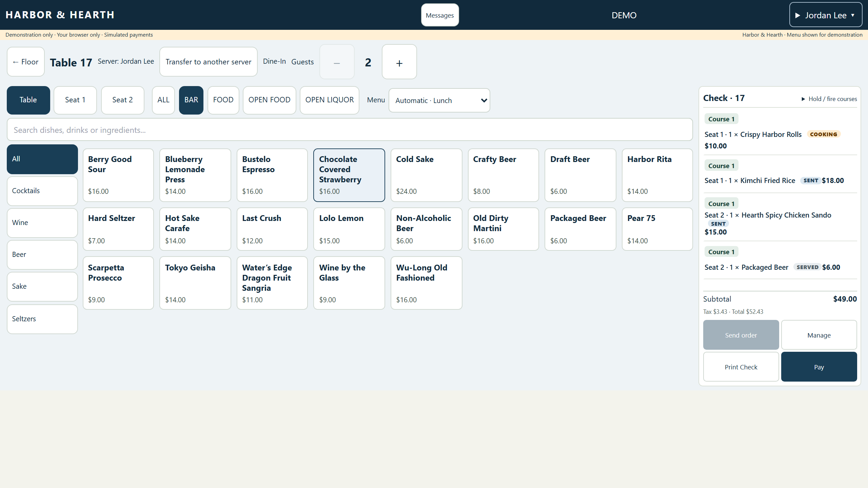
Task: Open the Jordan Lee user menu
Action: [826, 15]
